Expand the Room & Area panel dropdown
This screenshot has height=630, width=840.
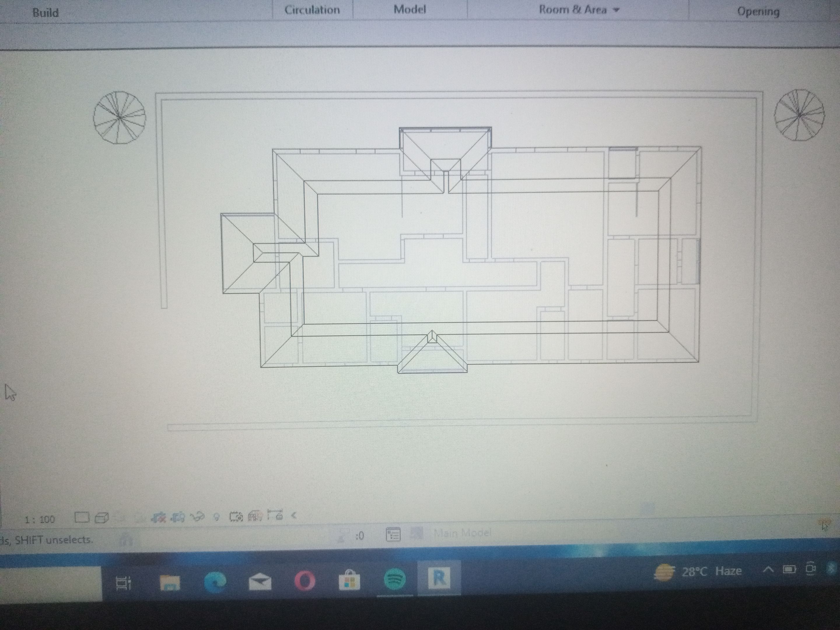617,10
